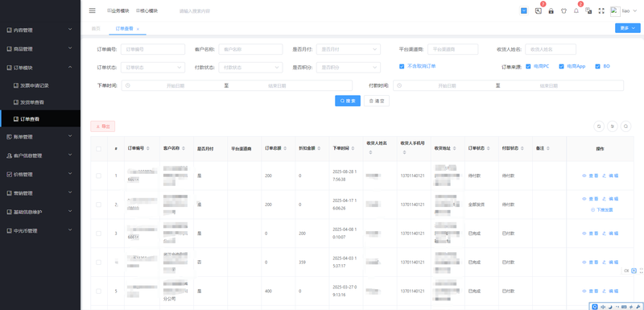644x310 pixels.
Task: Select checkbox for table row 5
Action: click(x=98, y=291)
